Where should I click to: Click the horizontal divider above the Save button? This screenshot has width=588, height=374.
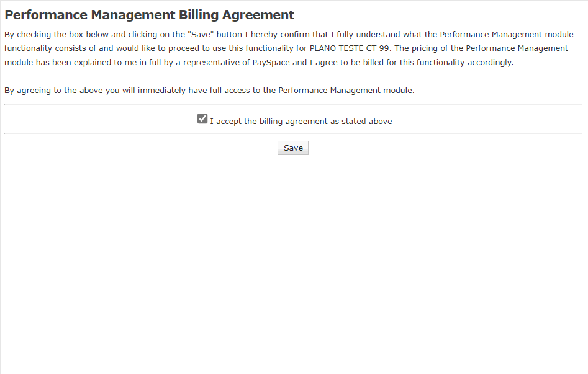click(x=293, y=133)
